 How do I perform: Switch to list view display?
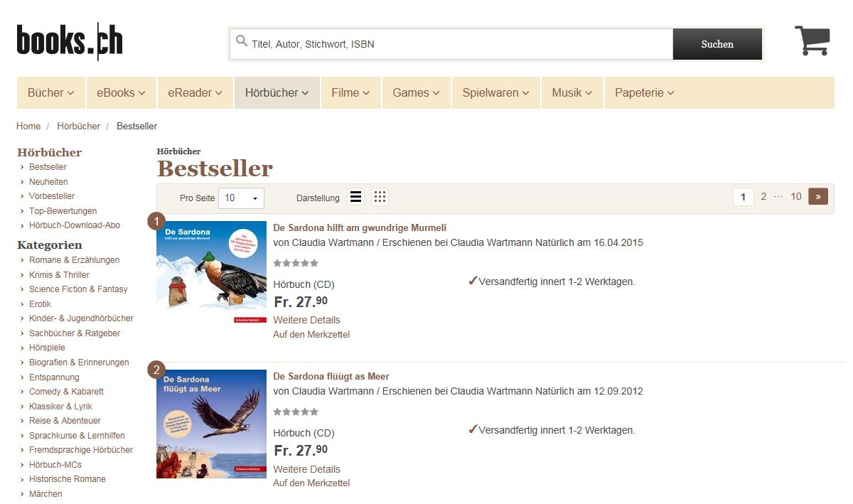pos(356,197)
